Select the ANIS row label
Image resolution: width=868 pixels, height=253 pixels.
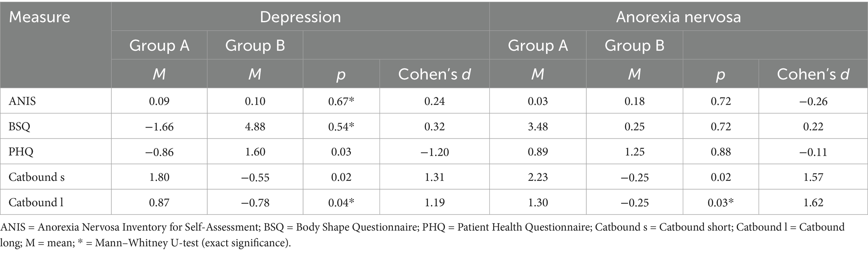coord(22,101)
